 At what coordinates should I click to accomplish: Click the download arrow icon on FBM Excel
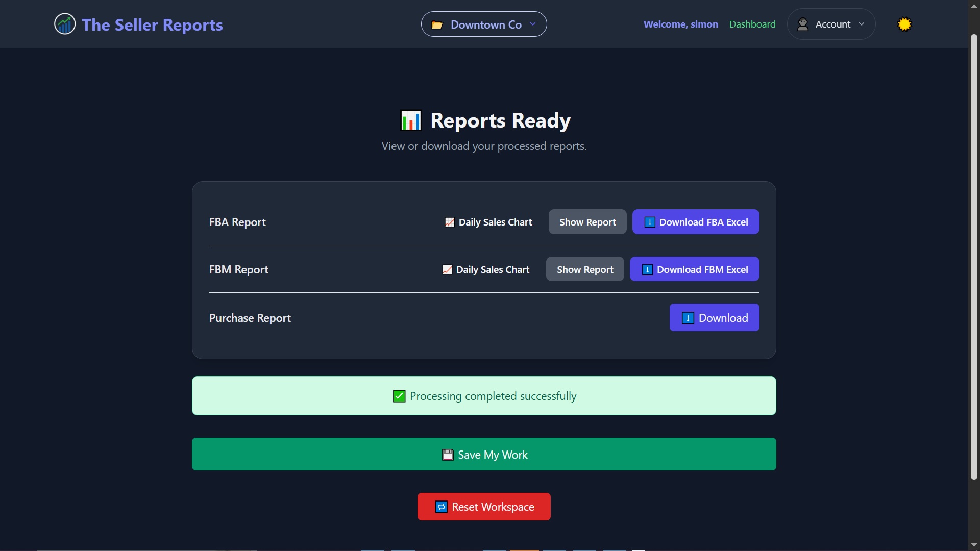[x=647, y=269]
